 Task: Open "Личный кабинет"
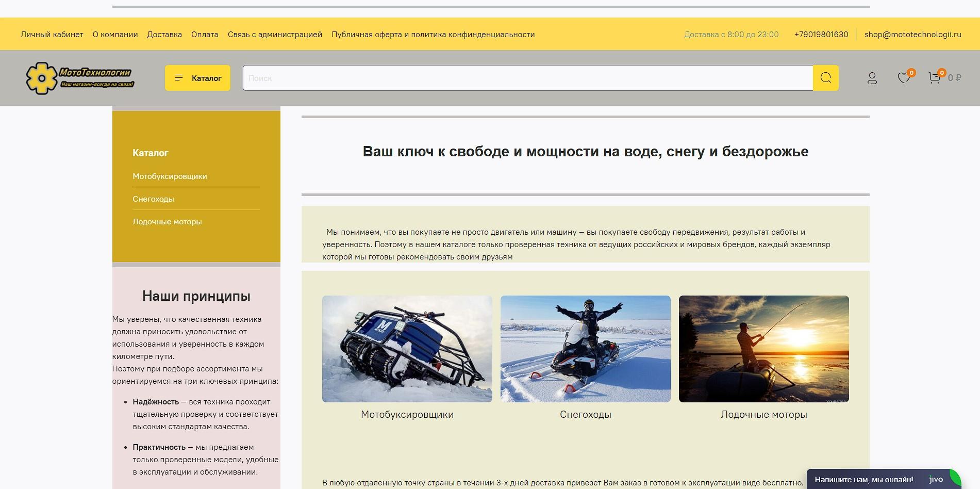(51, 34)
